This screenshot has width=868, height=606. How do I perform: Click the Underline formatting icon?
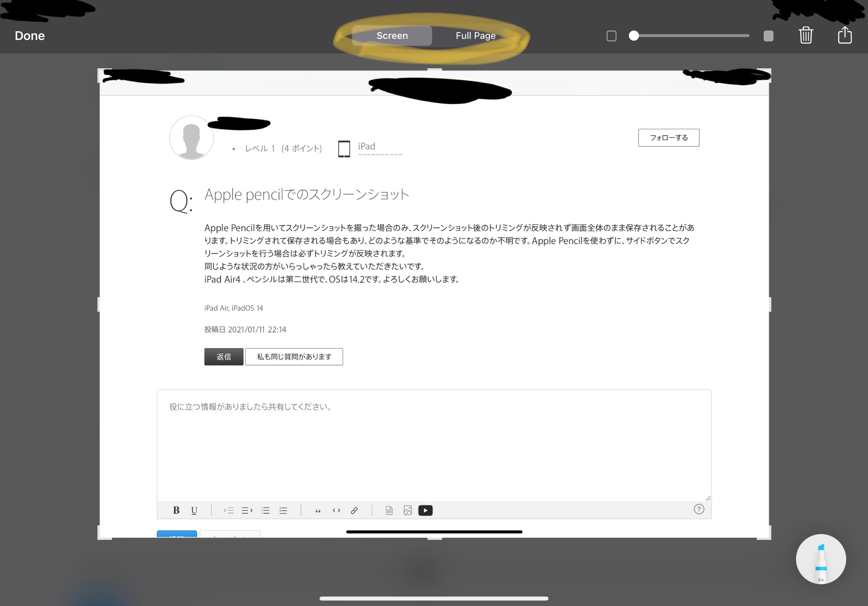point(194,510)
